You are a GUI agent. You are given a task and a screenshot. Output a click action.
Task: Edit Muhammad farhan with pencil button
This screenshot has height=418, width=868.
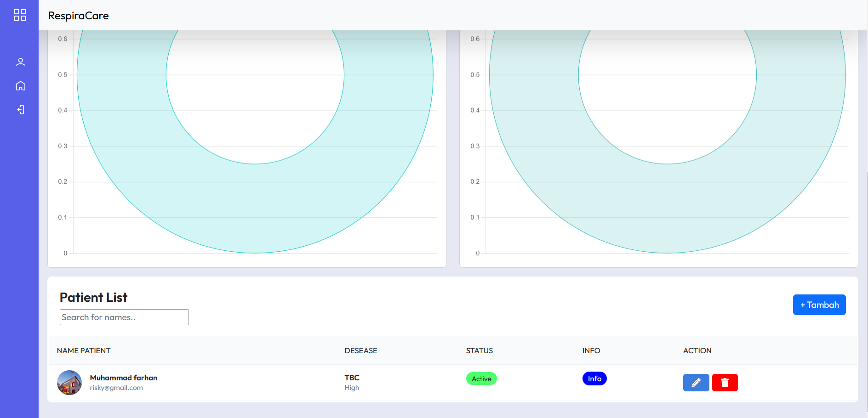pyautogui.click(x=696, y=383)
